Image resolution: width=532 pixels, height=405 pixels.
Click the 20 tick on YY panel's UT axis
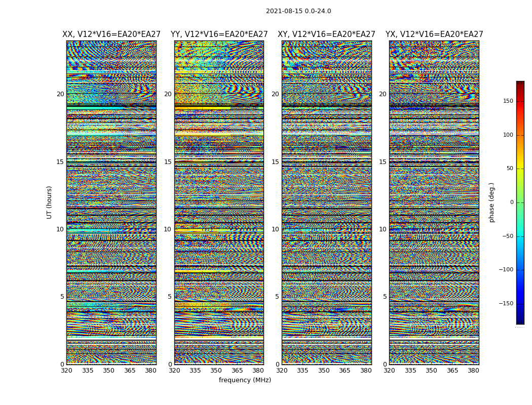click(168, 94)
